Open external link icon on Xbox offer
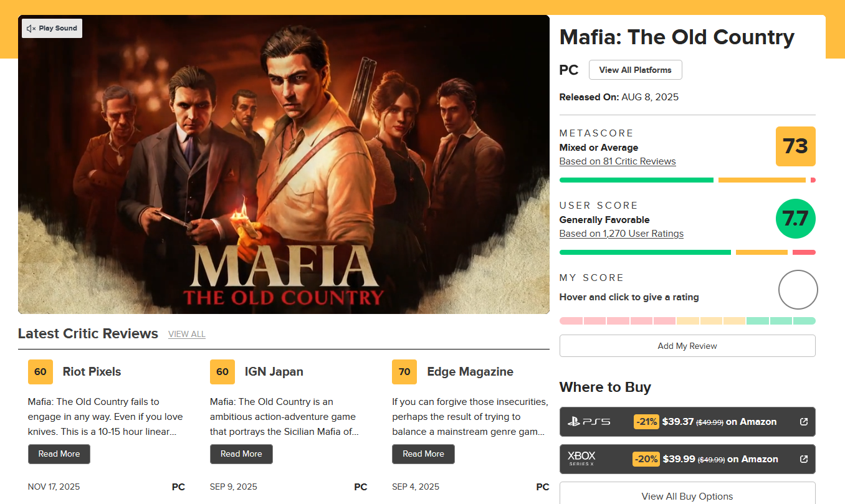845x504 pixels. (804, 459)
